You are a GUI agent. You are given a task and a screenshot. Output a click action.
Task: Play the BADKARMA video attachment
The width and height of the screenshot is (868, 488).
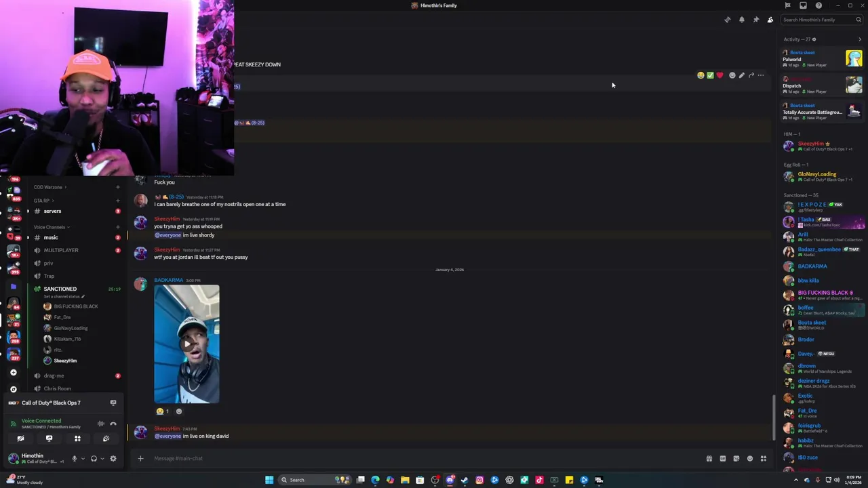tap(186, 344)
